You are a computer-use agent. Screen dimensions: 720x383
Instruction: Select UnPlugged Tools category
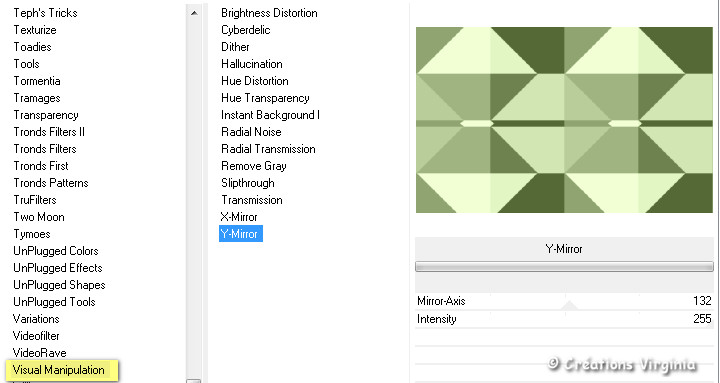click(54, 302)
